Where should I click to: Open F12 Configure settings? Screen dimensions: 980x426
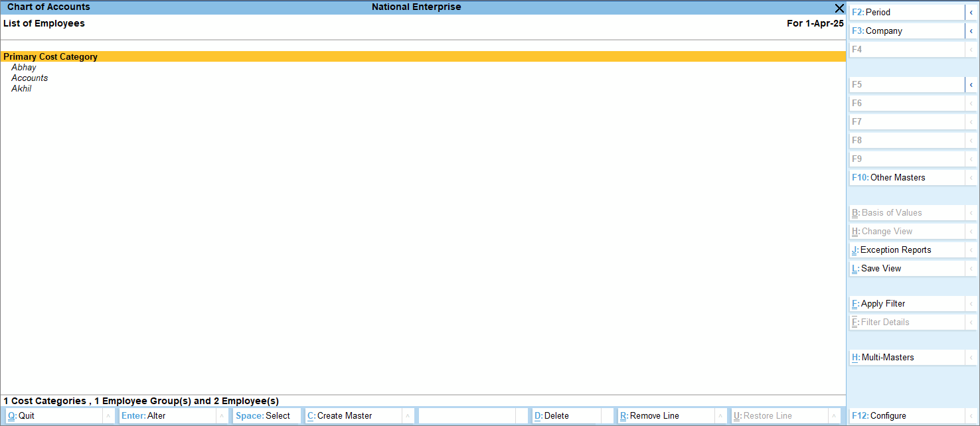(906, 416)
